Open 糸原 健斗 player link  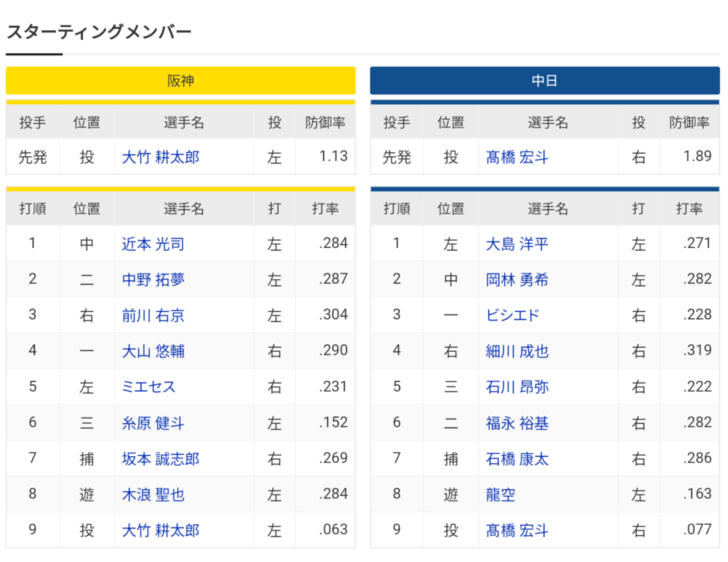pyautogui.click(x=153, y=423)
